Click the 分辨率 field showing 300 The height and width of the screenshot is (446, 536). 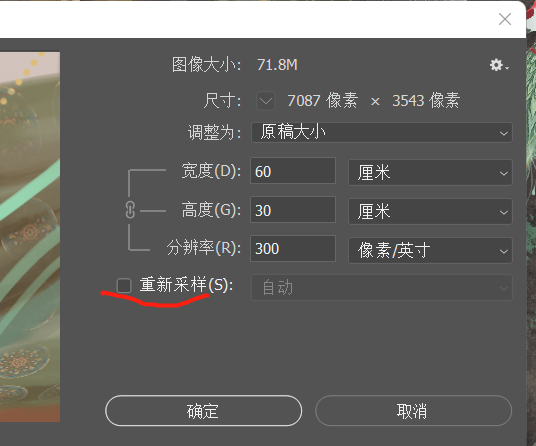coord(293,248)
